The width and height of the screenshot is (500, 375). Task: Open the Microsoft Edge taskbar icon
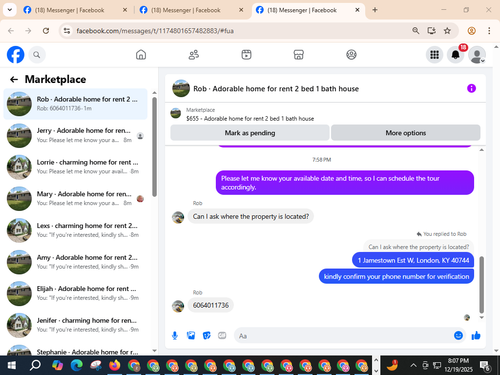76,365
